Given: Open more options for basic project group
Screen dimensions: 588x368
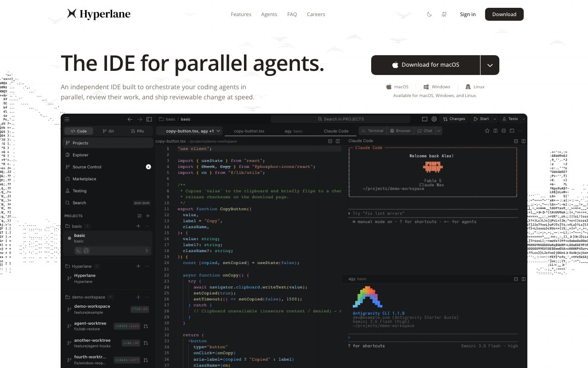Looking at the screenshot, I should 147,226.
